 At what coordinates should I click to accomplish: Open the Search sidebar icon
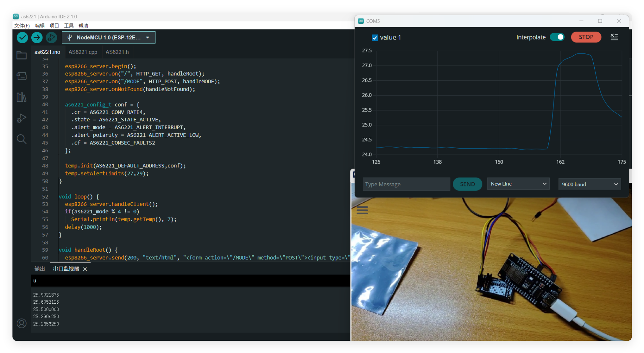tap(21, 139)
